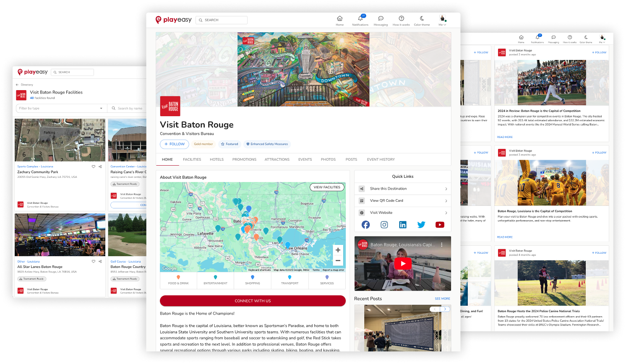The width and height of the screenshot is (626, 364).
Task: Read more of Capital of Competition post
Action: 505,237
